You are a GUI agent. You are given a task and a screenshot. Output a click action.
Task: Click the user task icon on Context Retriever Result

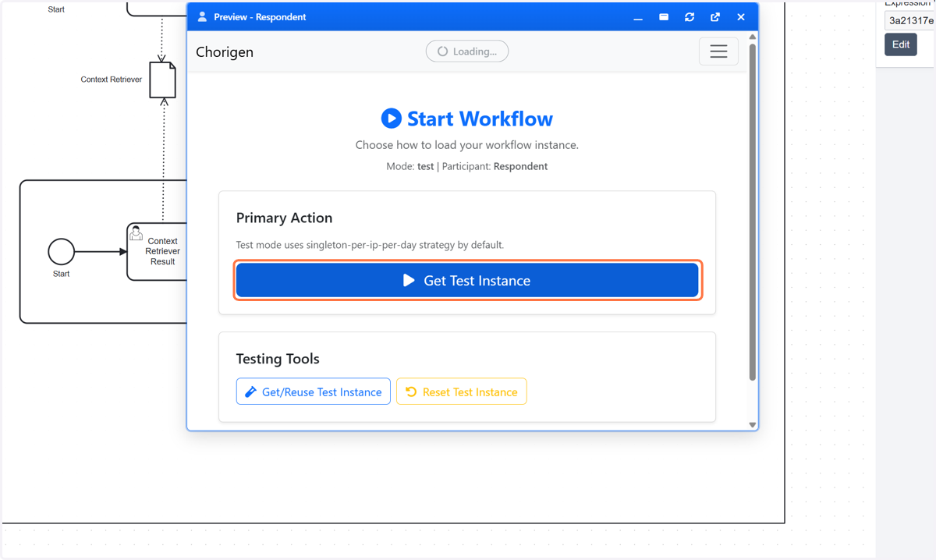(136, 233)
